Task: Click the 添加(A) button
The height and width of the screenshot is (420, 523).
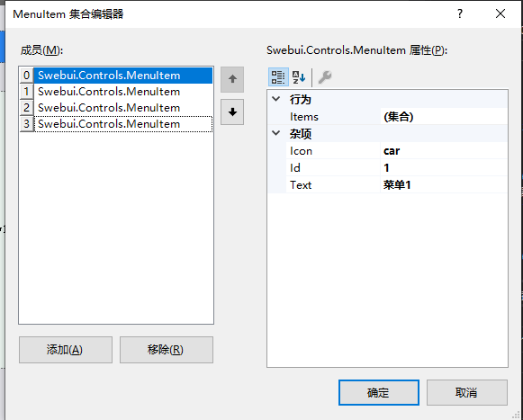Action: pyautogui.click(x=66, y=350)
